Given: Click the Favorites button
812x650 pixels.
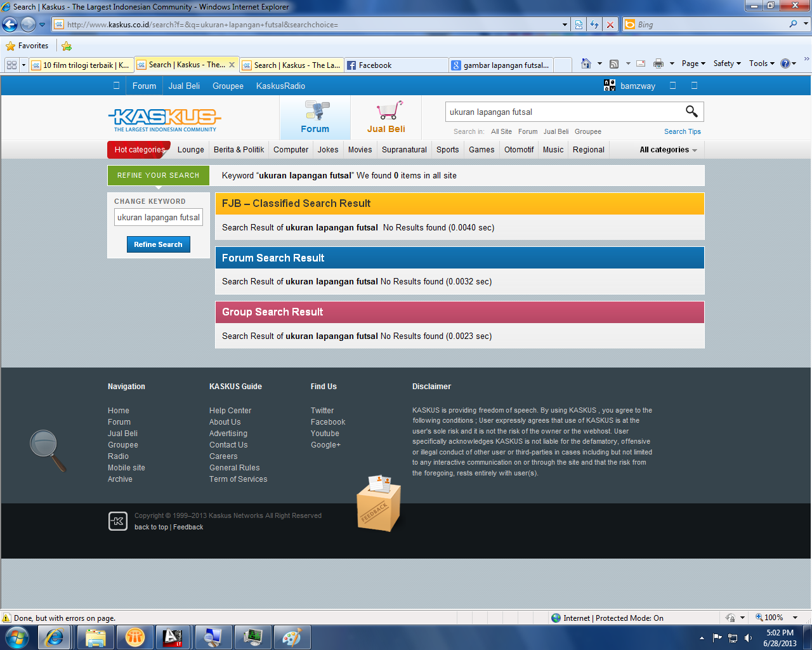Looking at the screenshot, I should [x=27, y=46].
